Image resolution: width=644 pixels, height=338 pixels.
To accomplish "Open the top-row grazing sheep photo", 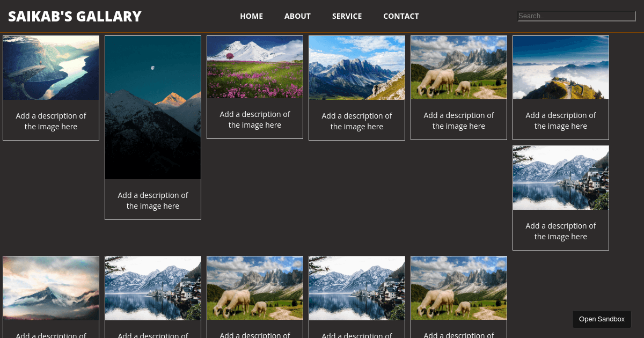I will [459, 68].
